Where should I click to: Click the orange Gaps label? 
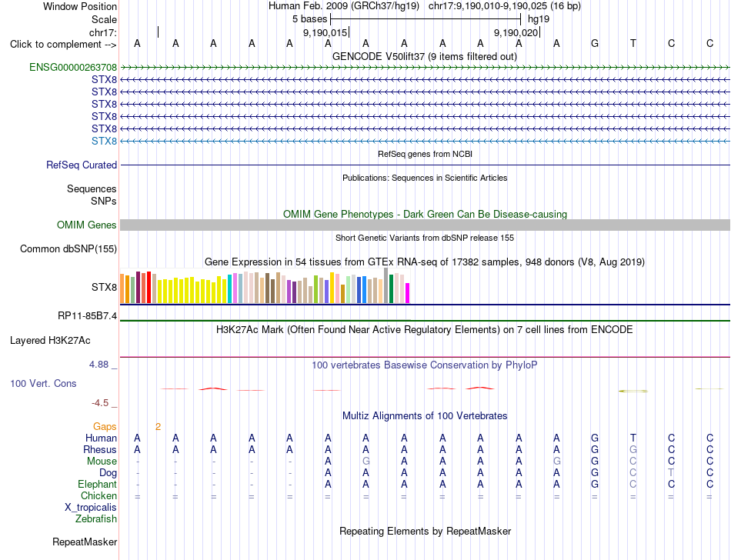105,427
